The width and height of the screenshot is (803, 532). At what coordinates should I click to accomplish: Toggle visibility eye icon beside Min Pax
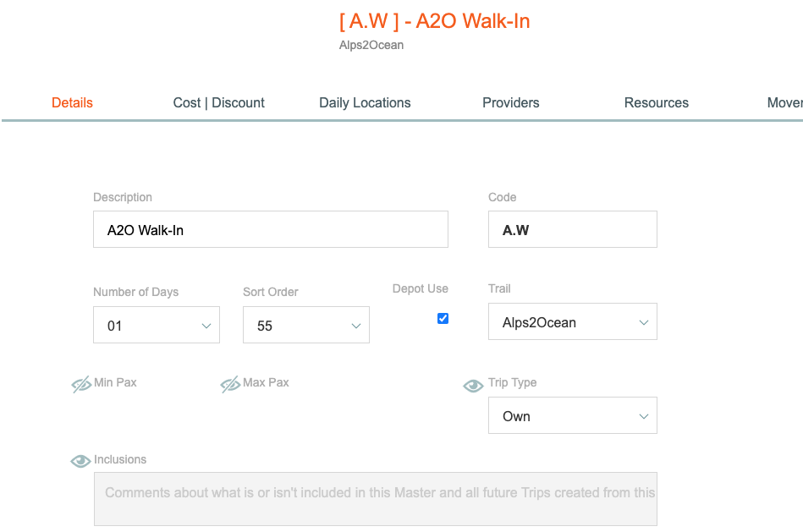(81, 384)
